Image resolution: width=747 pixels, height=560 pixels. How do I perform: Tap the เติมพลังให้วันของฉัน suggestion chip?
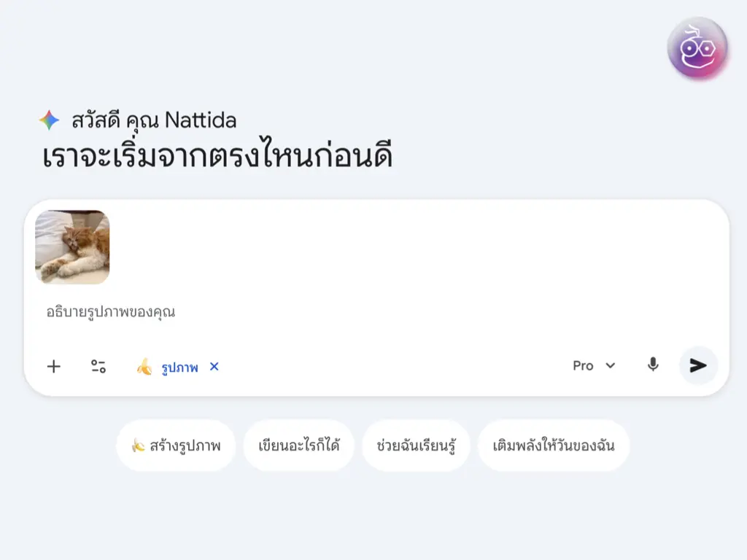(x=554, y=445)
